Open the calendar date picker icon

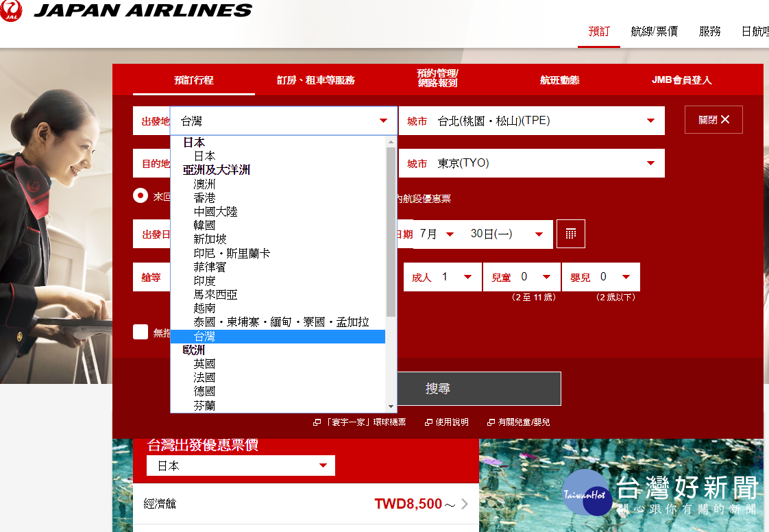pyautogui.click(x=570, y=234)
